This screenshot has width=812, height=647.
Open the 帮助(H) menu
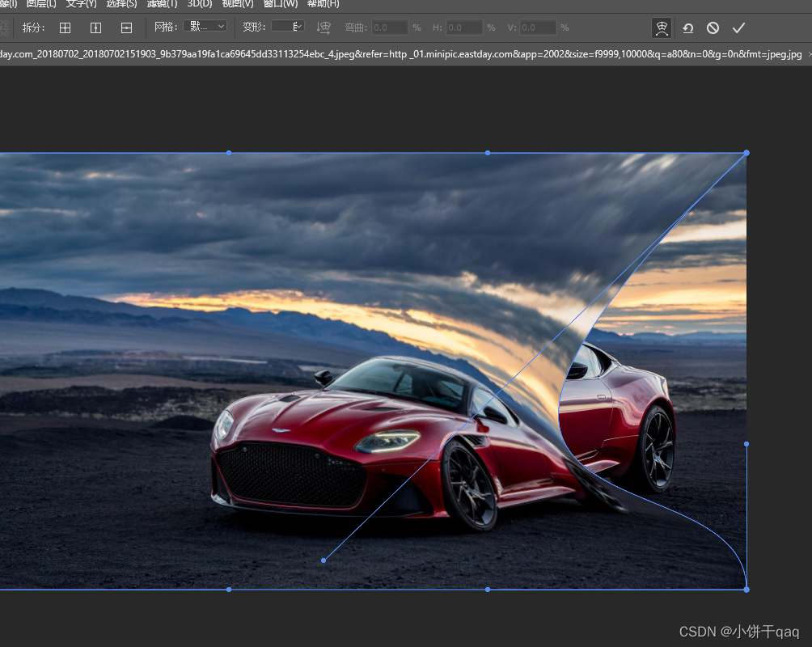[324, 3]
